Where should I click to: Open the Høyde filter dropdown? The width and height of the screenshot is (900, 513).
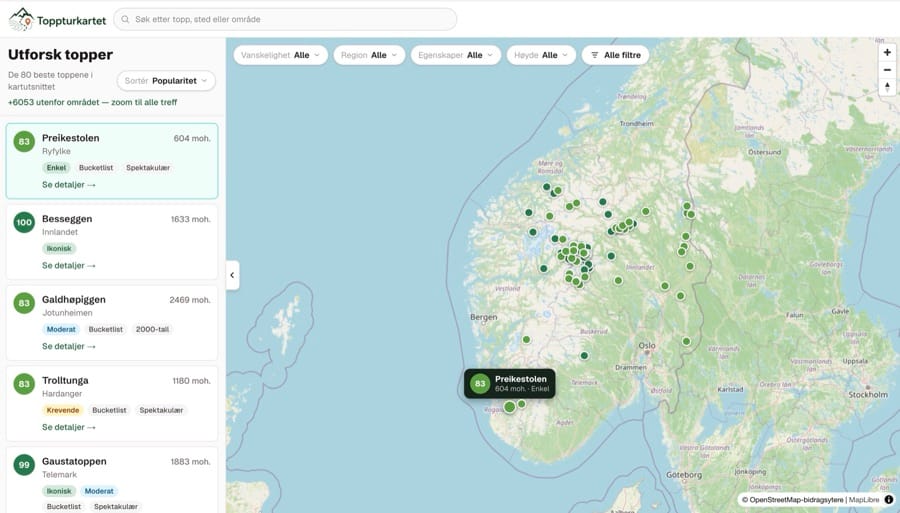click(x=541, y=55)
